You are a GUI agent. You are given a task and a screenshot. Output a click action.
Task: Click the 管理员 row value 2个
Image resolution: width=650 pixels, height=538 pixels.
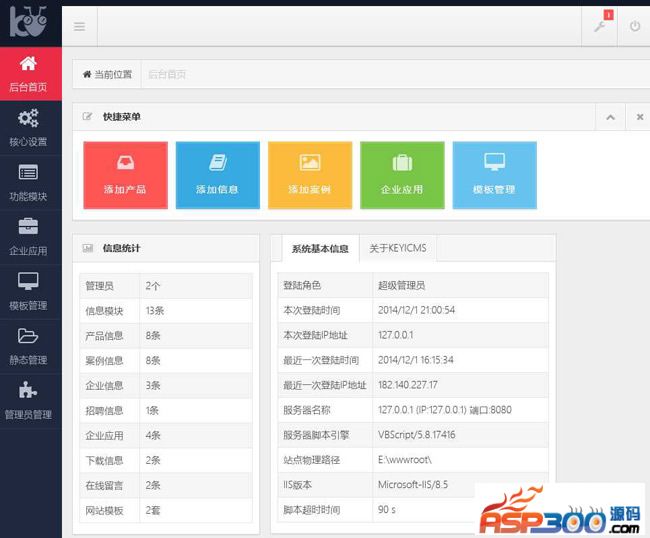tap(153, 286)
